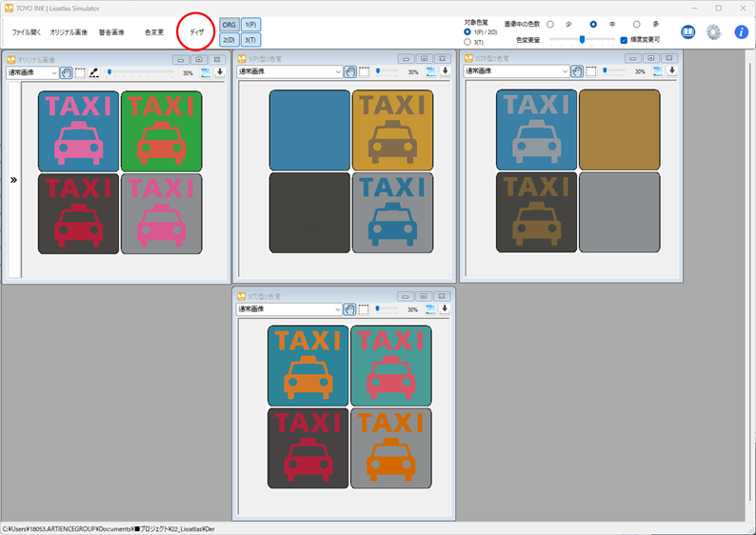This screenshot has width=756, height=535.
Task: Click the landscape image icon in 3(T)型 window
Action: point(430,308)
